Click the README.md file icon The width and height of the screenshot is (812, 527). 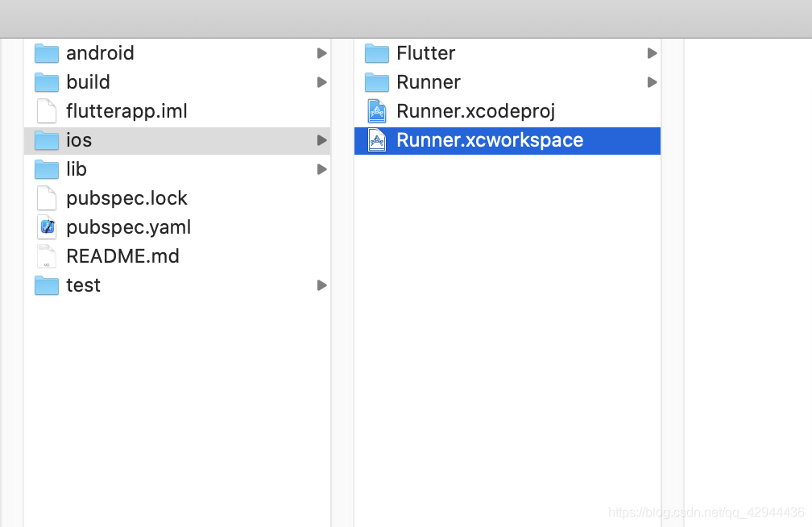click(x=47, y=256)
